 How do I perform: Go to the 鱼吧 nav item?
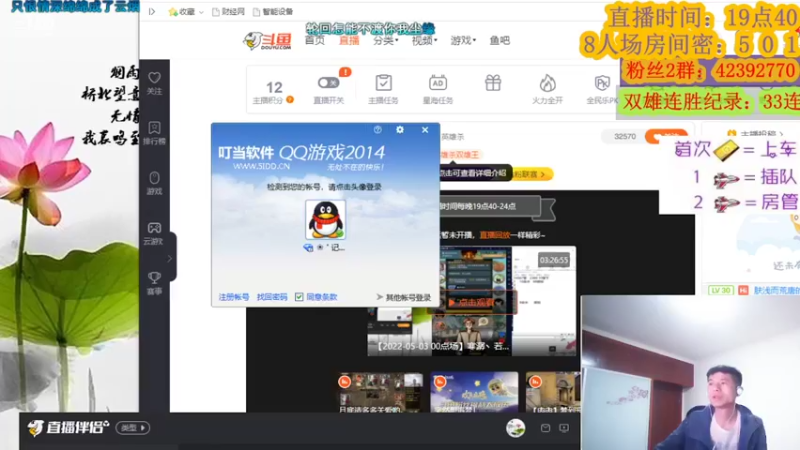tap(499, 40)
